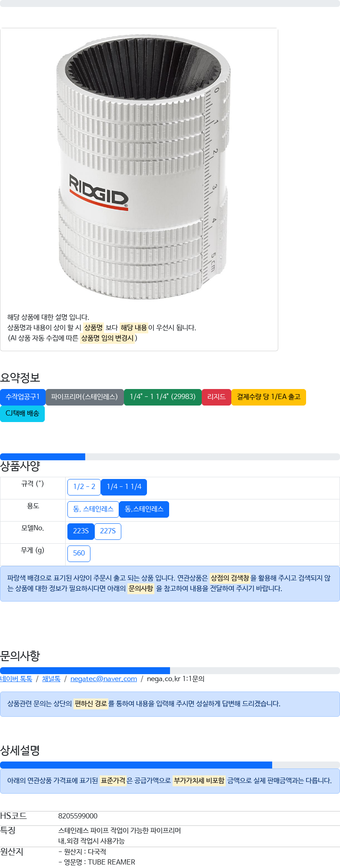Pick model number 227S
340x868 pixels.
(108, 531)
